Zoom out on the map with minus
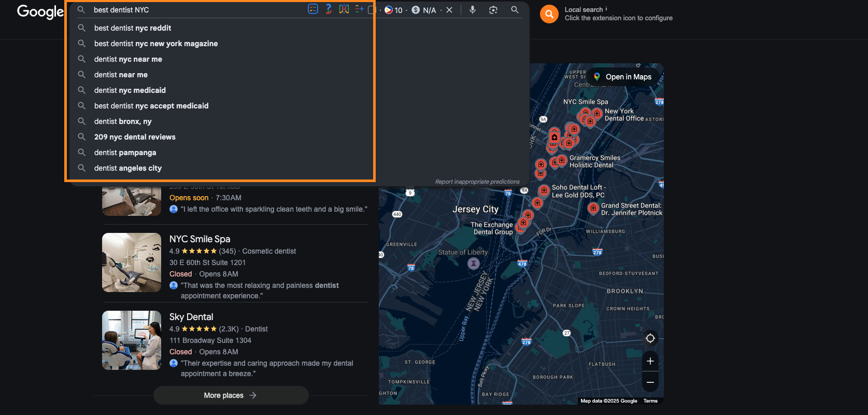Image resolution: width=868 pixels, height=415 pixels. point(650,382)
